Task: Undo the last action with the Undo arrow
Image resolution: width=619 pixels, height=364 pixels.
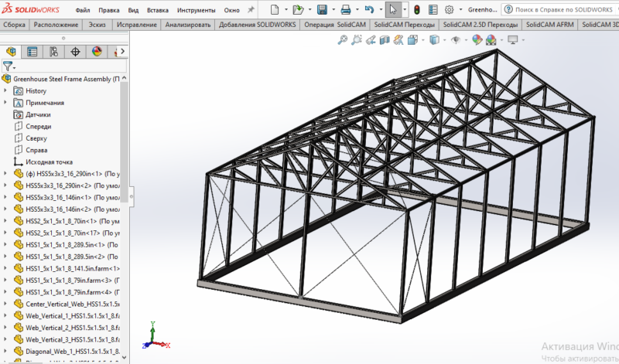Action: tap(370, 9)
